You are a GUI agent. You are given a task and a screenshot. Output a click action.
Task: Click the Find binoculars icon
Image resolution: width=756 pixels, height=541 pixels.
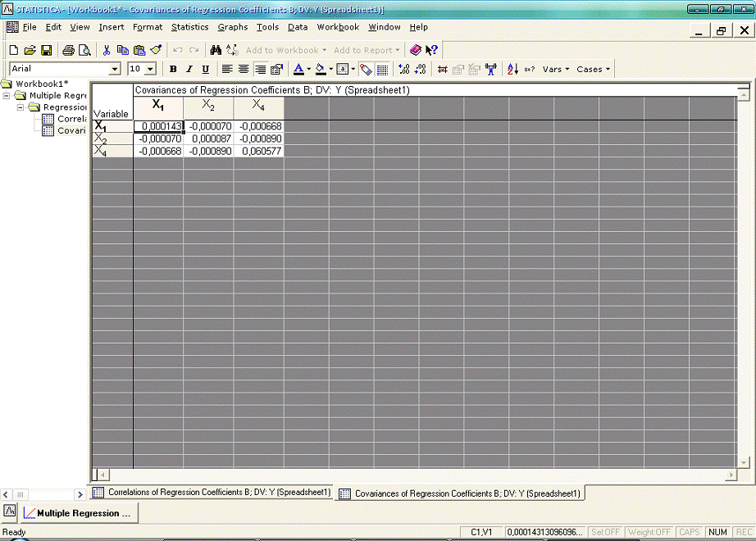[x=216, y=50]
